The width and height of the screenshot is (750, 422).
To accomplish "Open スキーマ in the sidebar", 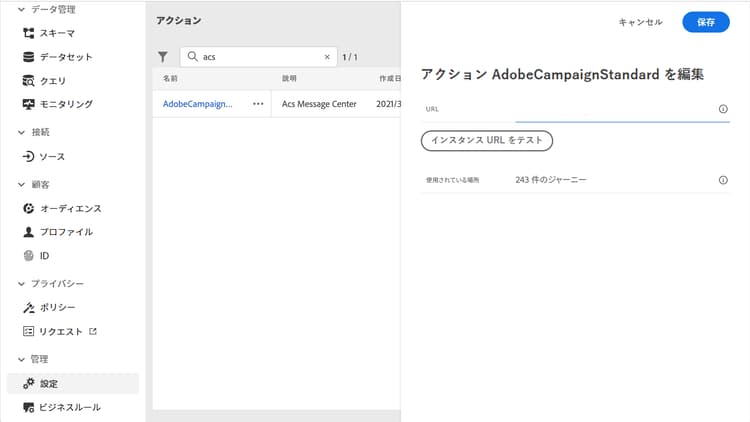I will coord(56,33).
